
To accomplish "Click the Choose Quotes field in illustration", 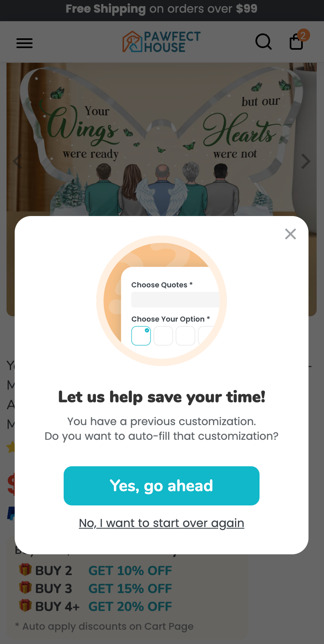I will (x=175, y=300).
